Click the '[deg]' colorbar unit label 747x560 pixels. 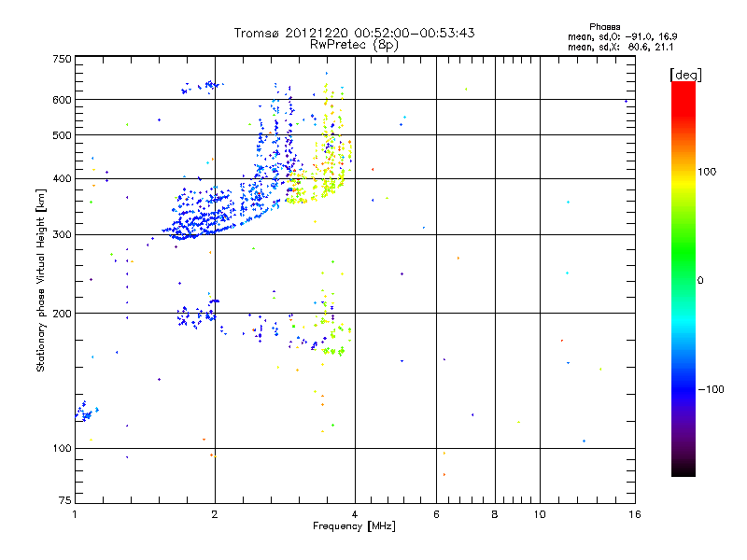685,76
